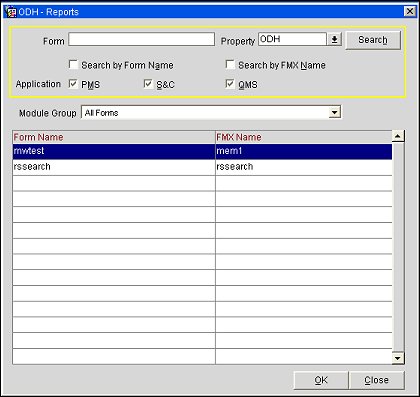The width and height of the screenshot is (420, 397).
Task: Click the table scrollbar up arrow
Action: (398, 136)
